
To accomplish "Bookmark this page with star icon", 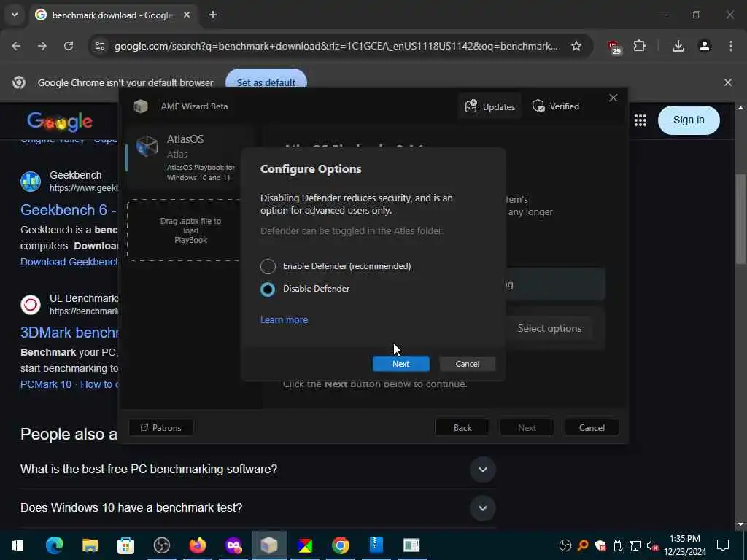I will click(x=576, y=46).
